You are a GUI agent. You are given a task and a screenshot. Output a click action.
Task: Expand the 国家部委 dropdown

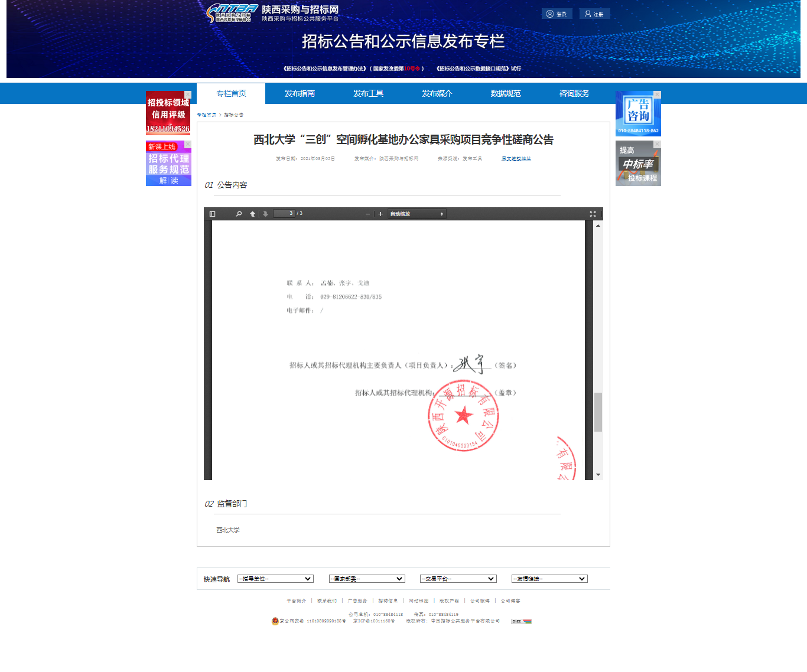[x=366, y=579]
